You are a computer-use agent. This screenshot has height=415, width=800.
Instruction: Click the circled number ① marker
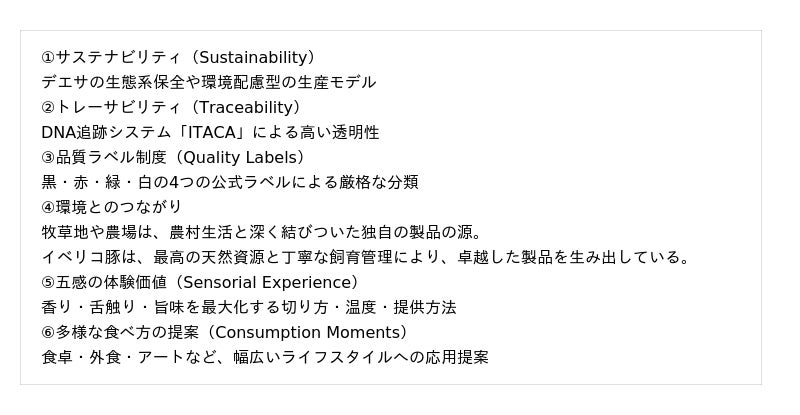[x=48, y=57]
